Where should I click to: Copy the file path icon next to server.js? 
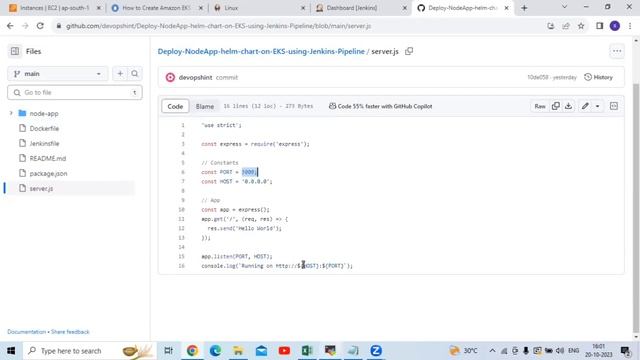(409, 51)
